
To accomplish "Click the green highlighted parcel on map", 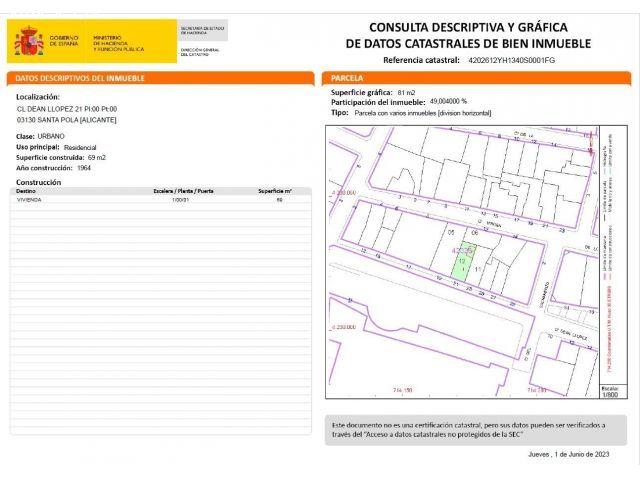I will pos(464,261).
